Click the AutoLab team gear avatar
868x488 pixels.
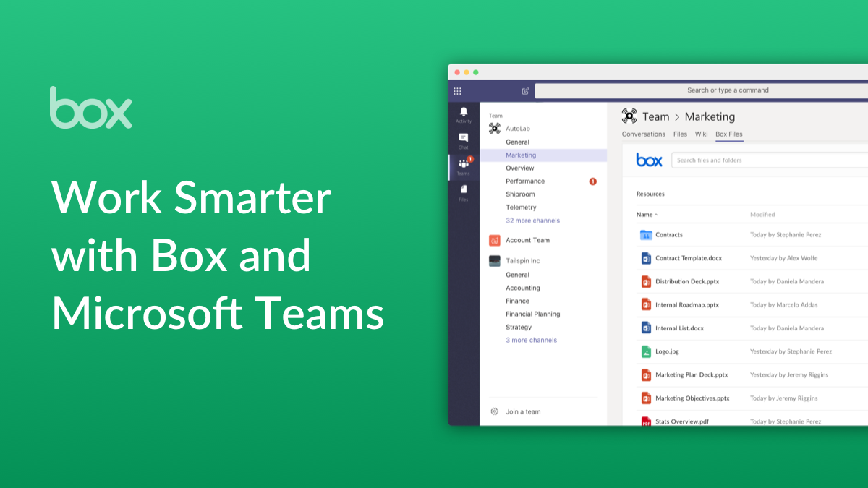[494, 127]
